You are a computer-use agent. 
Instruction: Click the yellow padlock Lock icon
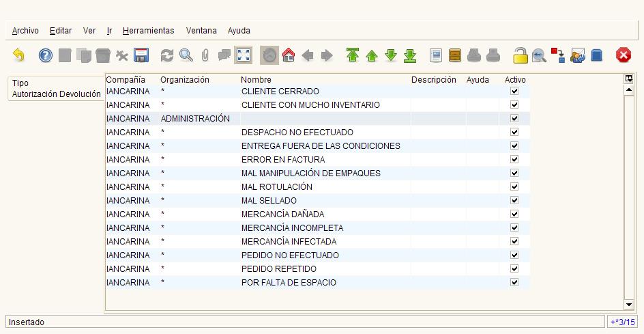[520, 55]
